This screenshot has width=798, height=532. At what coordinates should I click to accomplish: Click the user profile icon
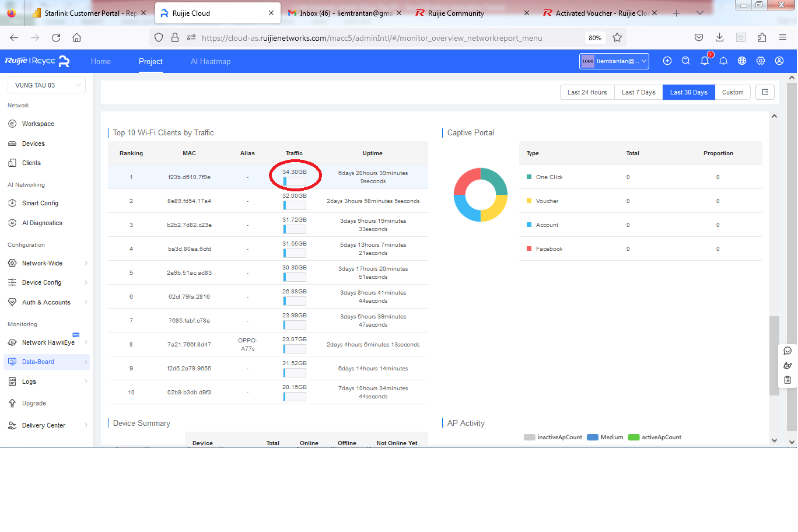pyautogui.click(x=779, y=61)
